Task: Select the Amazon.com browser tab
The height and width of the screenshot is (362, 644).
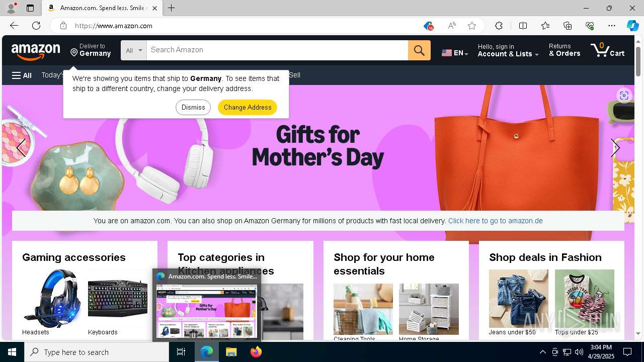Action: pos(102,8)
